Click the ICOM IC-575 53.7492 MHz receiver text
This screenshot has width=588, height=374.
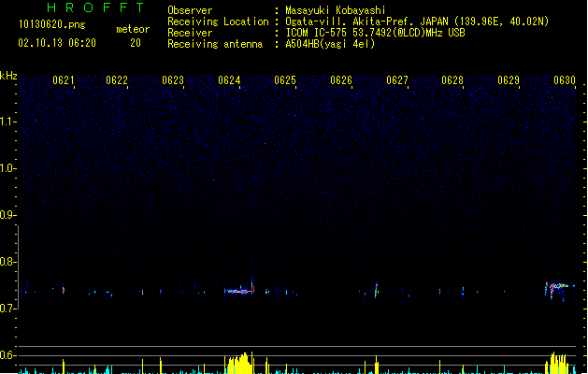(x=375, y=33)
